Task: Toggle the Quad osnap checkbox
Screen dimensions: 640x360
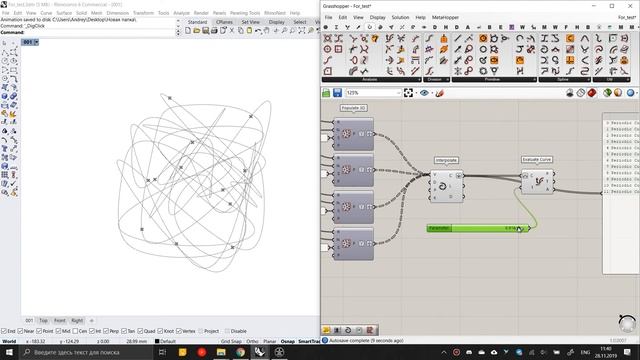Action: (x=140, y=331)
